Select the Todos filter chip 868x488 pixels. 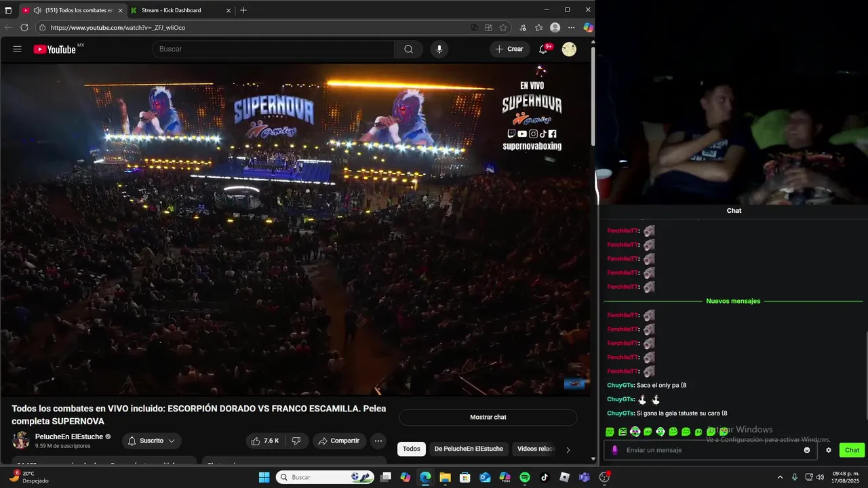point(412,449)
